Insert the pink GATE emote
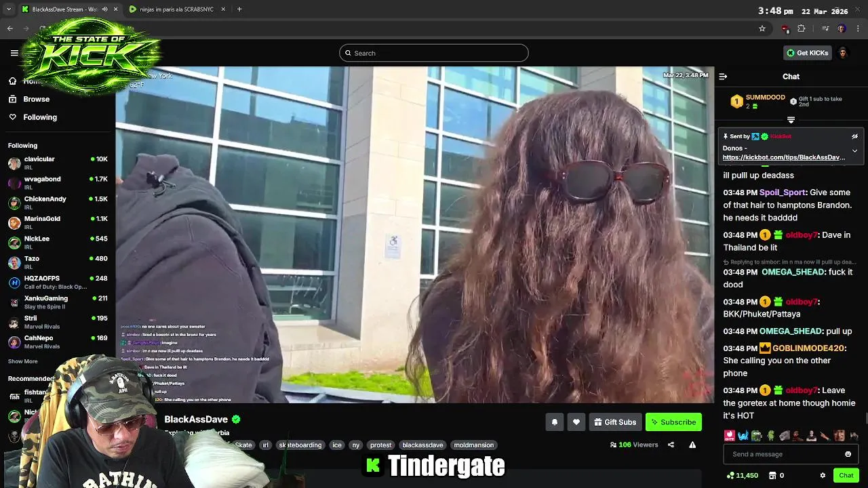The image size is (868, 488). tap(729, 436)
